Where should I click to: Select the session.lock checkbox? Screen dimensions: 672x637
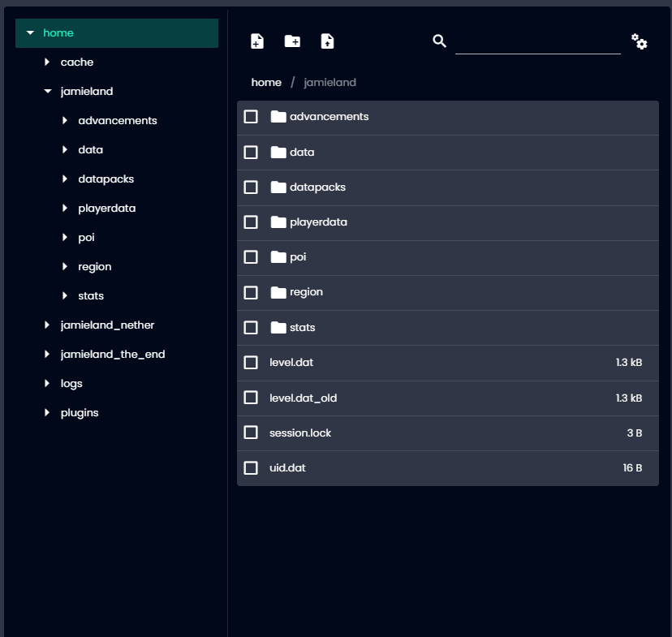click(251, 433)
